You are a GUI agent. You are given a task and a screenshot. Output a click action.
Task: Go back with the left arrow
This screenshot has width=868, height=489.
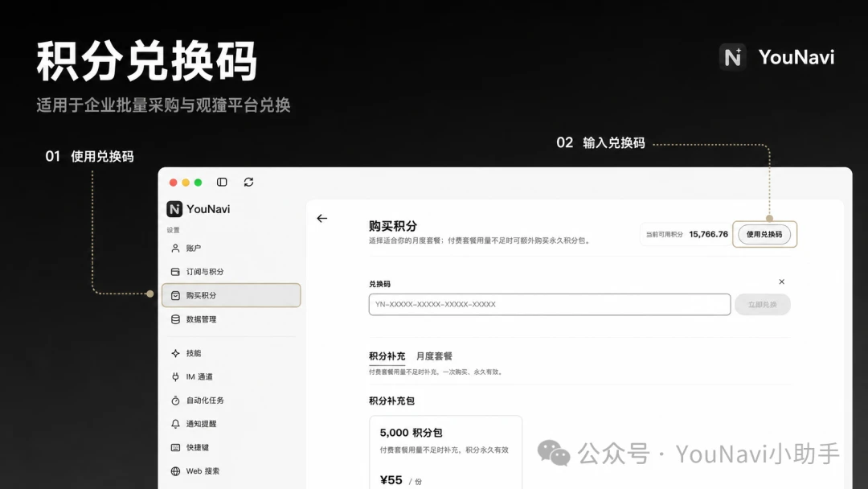(322, 219)
